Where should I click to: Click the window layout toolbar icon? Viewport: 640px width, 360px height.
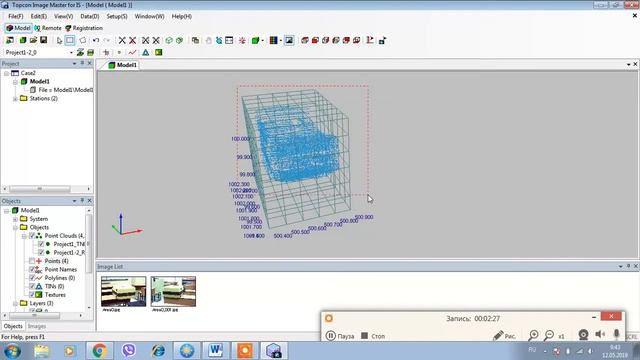(229, 40)
